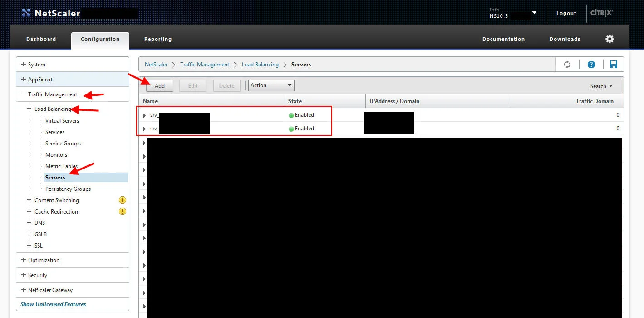Open the Search dropdown

(x=601, y=86)
